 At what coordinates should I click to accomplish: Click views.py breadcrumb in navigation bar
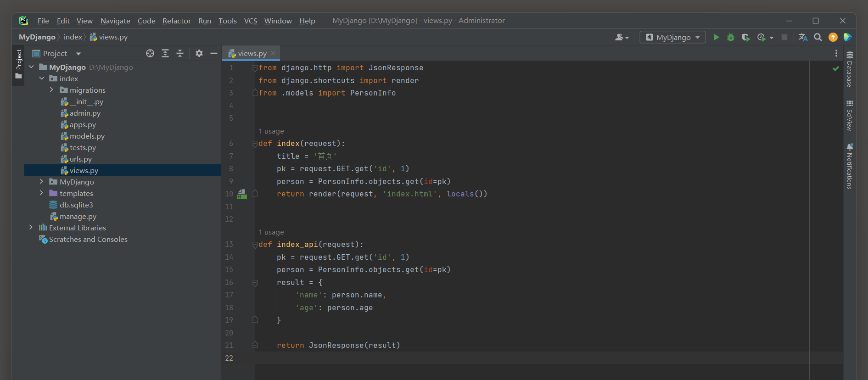click(109, 37)
